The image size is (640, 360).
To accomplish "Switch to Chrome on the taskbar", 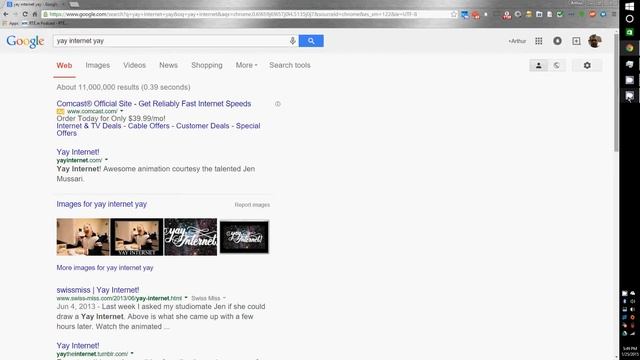I will coord(629,48).
